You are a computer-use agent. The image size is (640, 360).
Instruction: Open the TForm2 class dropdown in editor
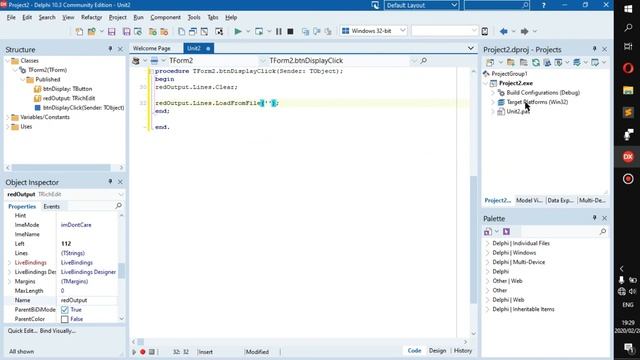[x=262, y=60]
